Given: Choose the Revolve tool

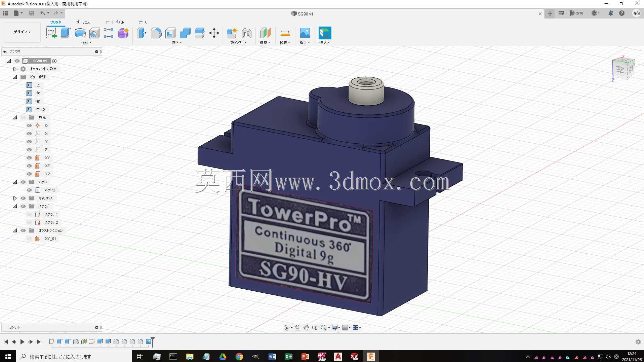Looking at the screenshot, I should point(80,33).
